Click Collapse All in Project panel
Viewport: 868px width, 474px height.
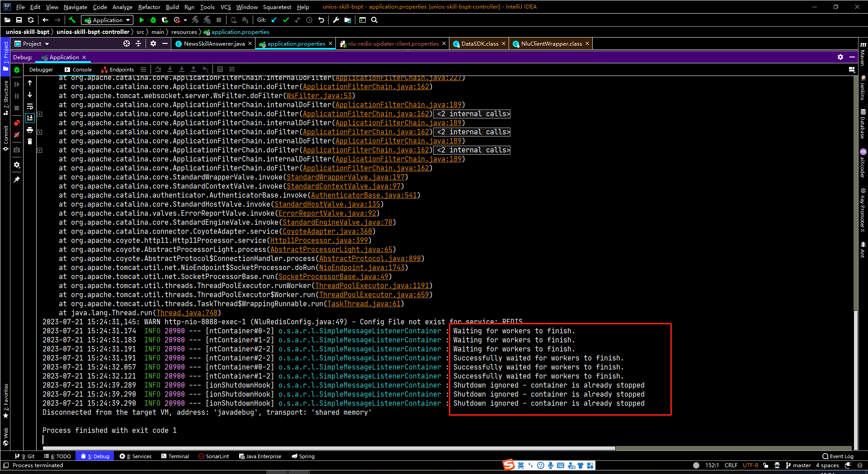pyautogui.click(x=138, y=43)
